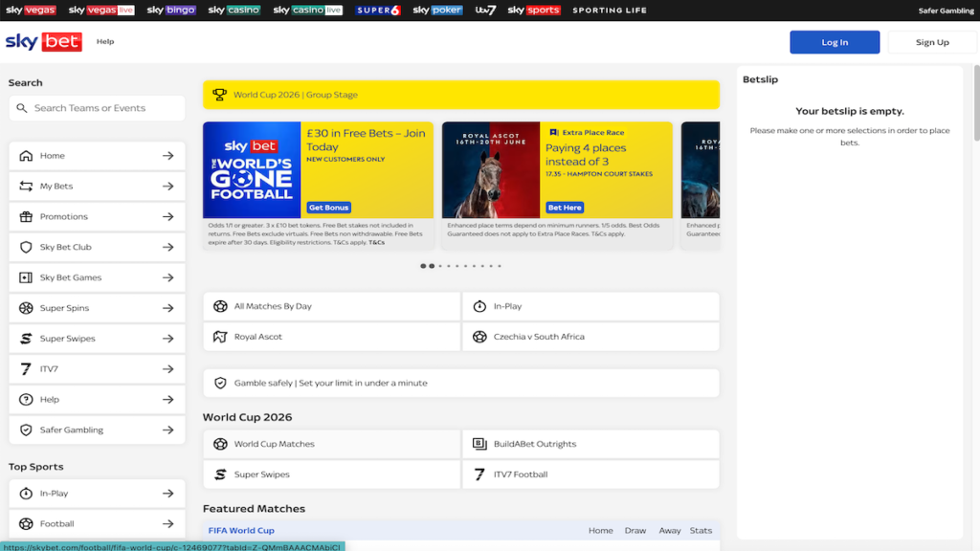Click the Log In button
Viewport: 980px width, 551px height.
[835, 42]
